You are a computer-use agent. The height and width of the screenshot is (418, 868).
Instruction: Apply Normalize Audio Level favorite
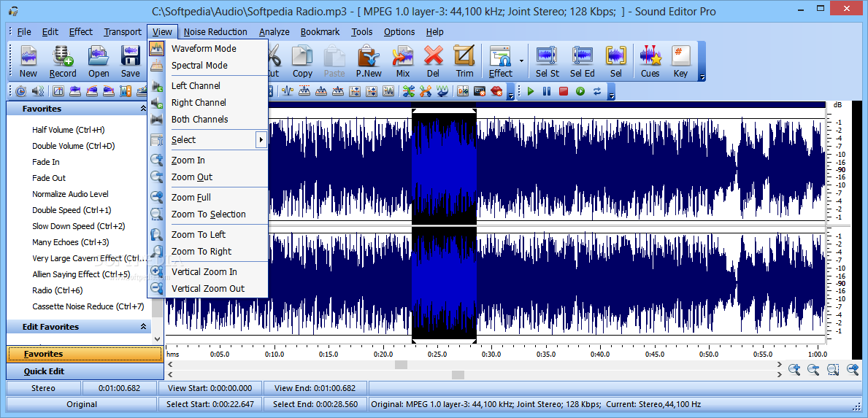70,194
